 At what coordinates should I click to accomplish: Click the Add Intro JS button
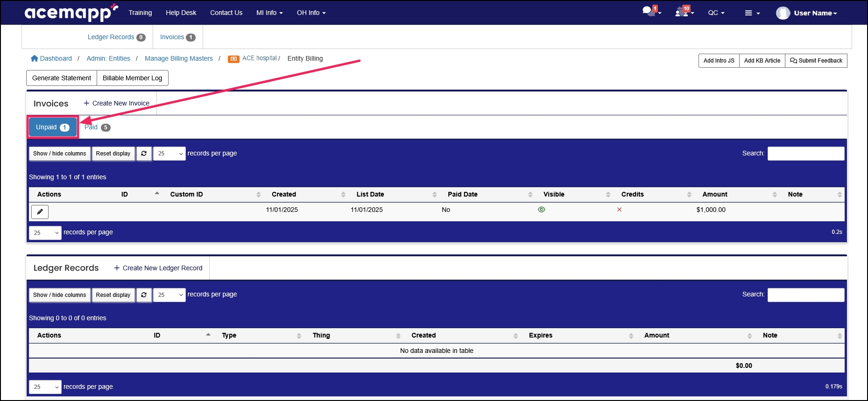[719, 61]
